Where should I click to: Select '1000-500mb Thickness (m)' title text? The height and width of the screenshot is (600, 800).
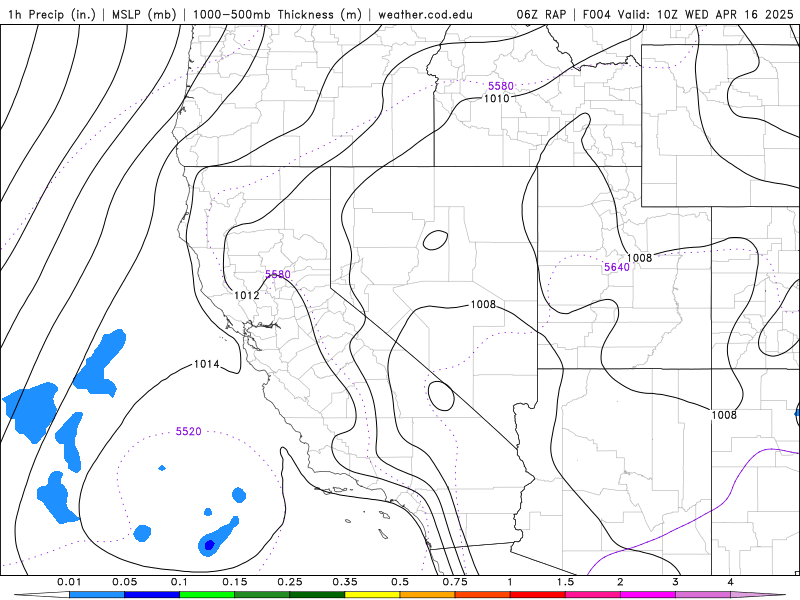[x=277, y=14]
